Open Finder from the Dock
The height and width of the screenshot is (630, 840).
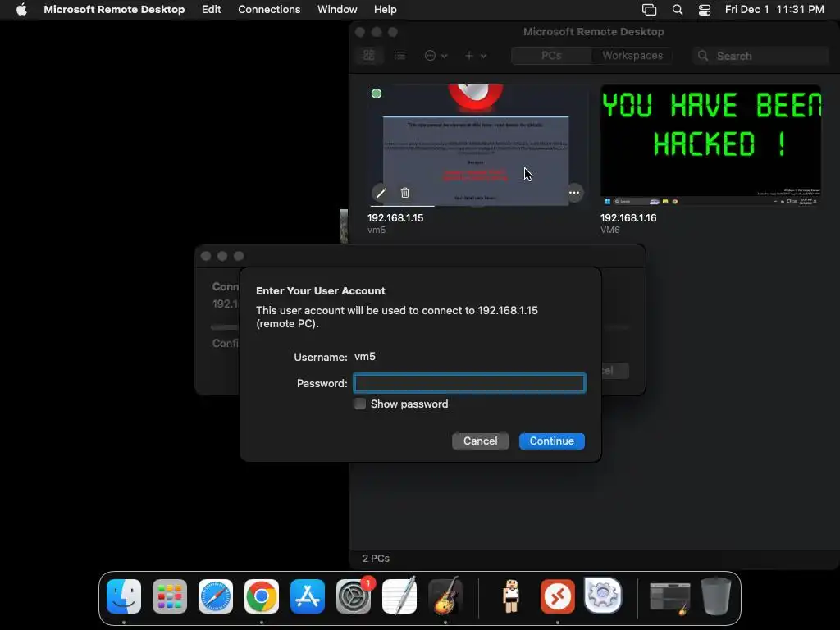tap(124, 596)
